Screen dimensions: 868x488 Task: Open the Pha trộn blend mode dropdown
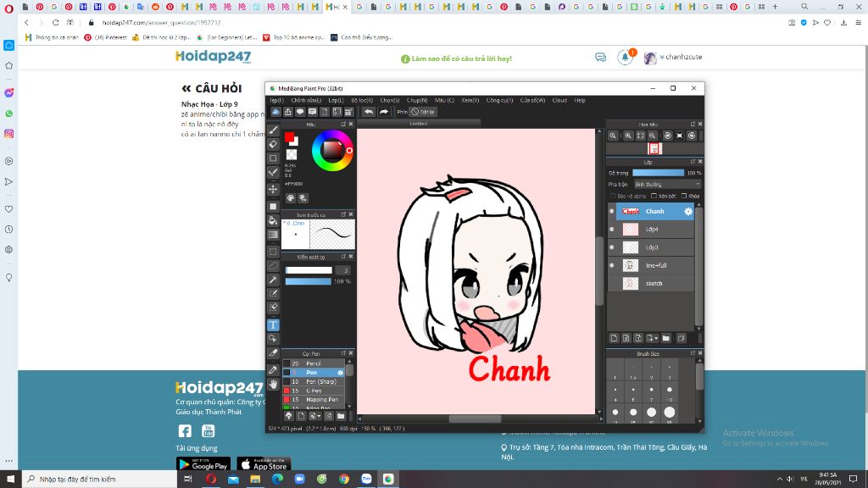pyautogui.click(x=667, y=184)
